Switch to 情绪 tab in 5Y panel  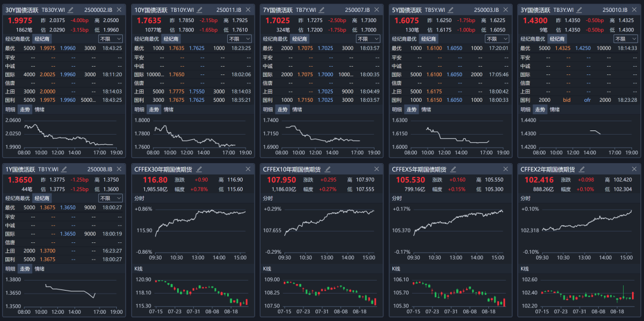[x=427, y=110]
